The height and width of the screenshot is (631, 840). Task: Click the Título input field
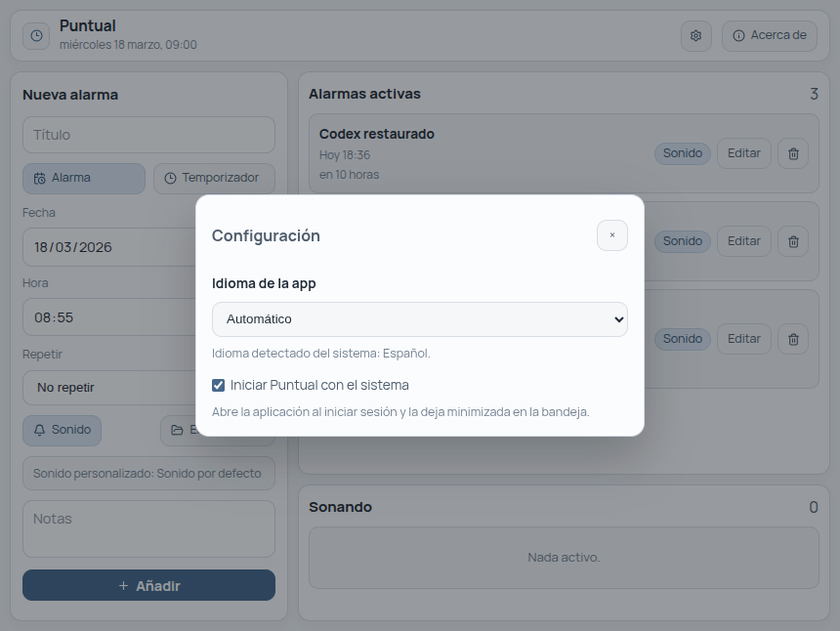(x=148, y=135)
